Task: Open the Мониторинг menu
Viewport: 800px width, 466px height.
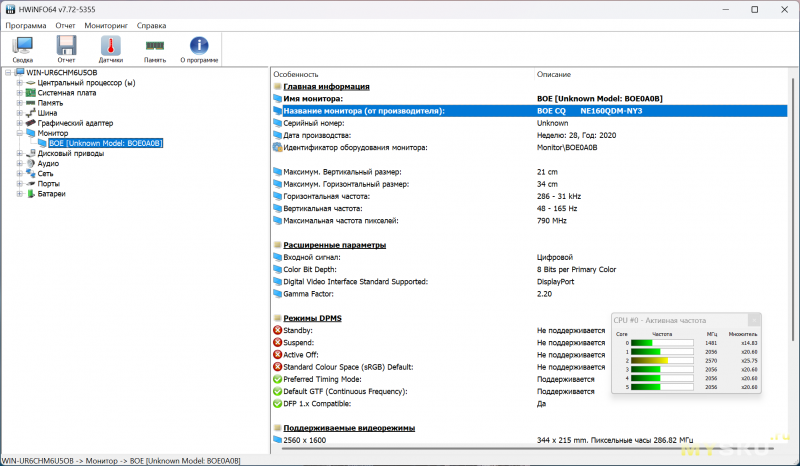Action: coord(106,26)
